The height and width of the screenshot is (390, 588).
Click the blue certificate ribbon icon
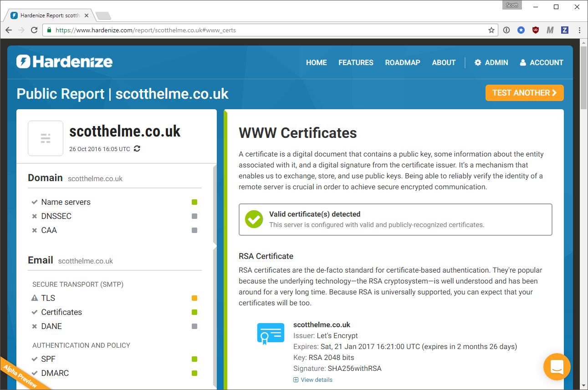[x=271, y=334]
